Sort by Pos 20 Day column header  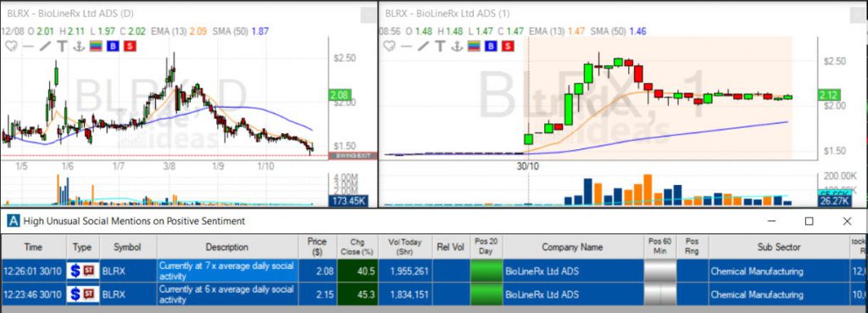(x=486, y=247)
